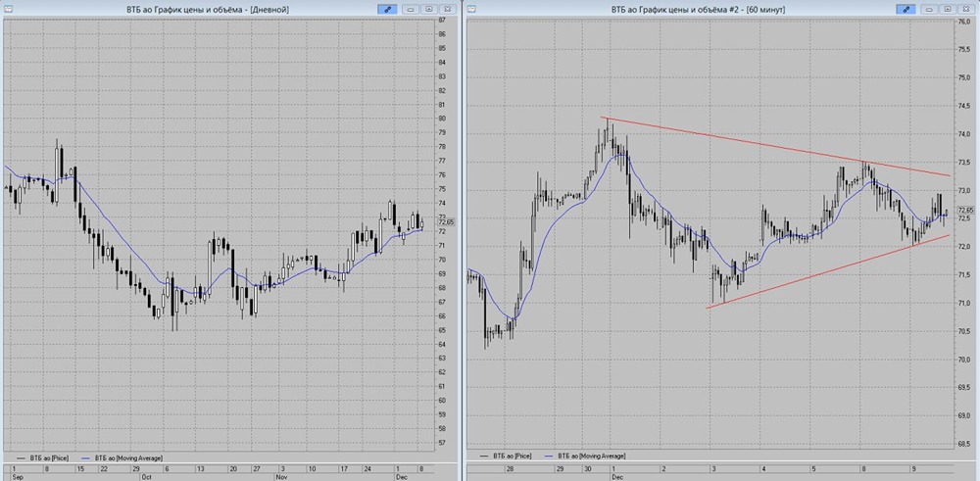Toggle the link button in the Дневной chart title bar

(x=387, y=9)
